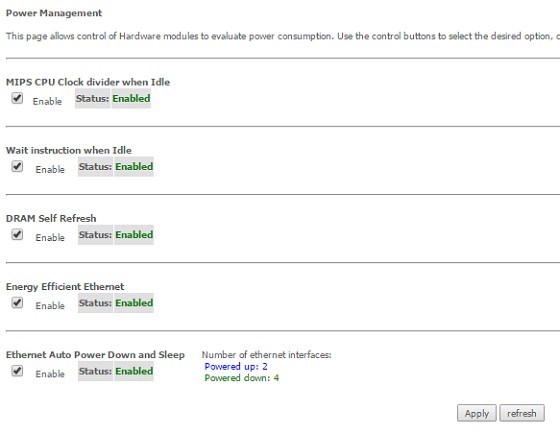The height and width of the screenshot is (434, 560).
Task: Uncheck Wait instruction when Idle checkbox
Action: tap(17, 166)
